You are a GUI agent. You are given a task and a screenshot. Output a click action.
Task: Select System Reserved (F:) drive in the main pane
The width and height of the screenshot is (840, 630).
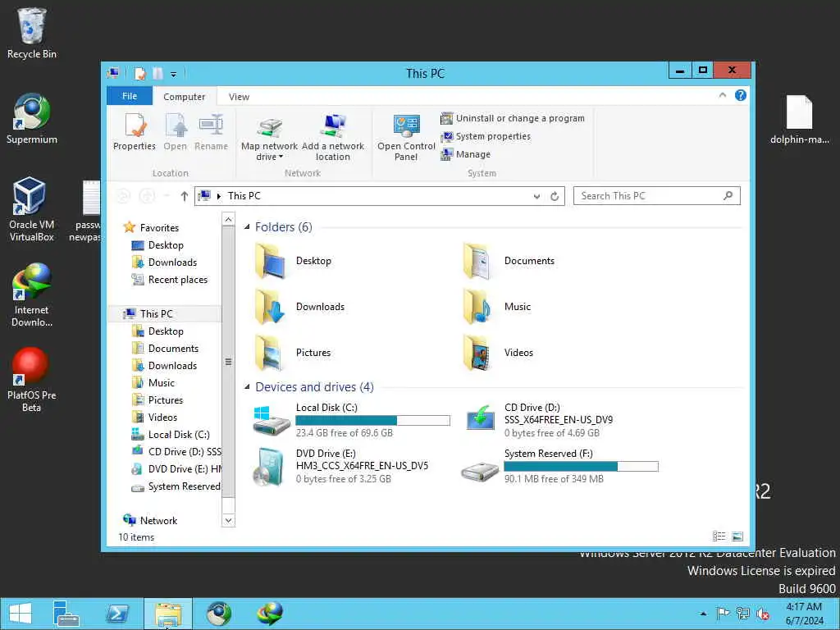pos(560,466)
